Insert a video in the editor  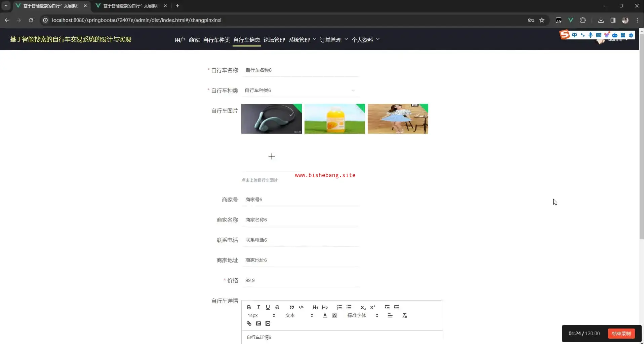tap(268, 323)
